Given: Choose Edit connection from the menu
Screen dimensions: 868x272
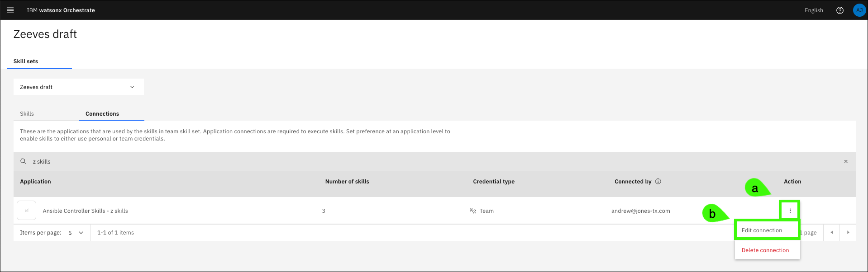Looking at the screenshot, I should click(x=762, y=230).
